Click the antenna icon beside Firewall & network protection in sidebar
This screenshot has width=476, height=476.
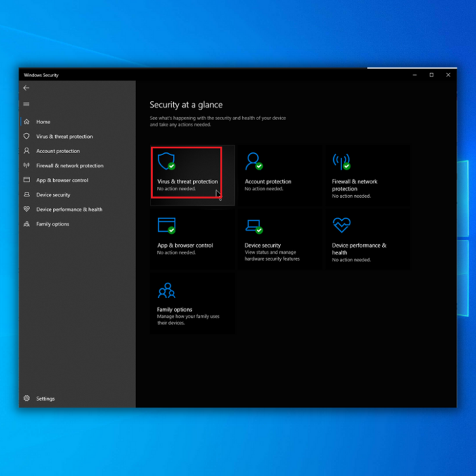click(x=27, y=166)
